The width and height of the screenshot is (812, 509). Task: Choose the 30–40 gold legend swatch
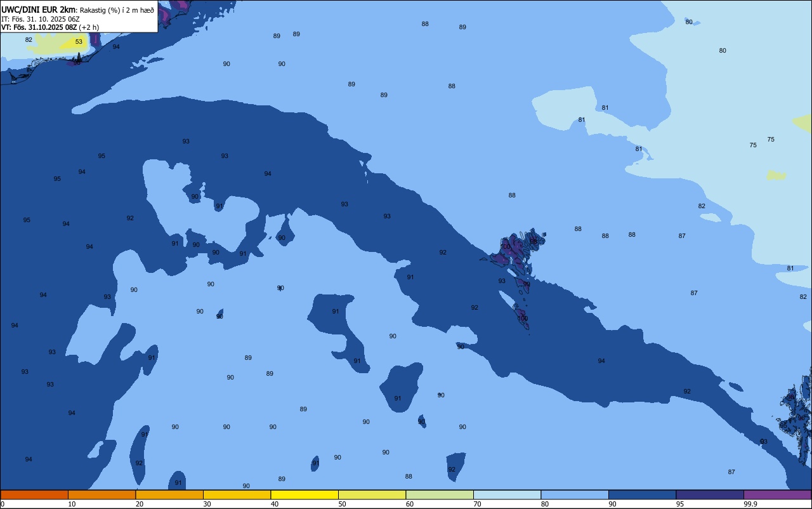(237, 494)
